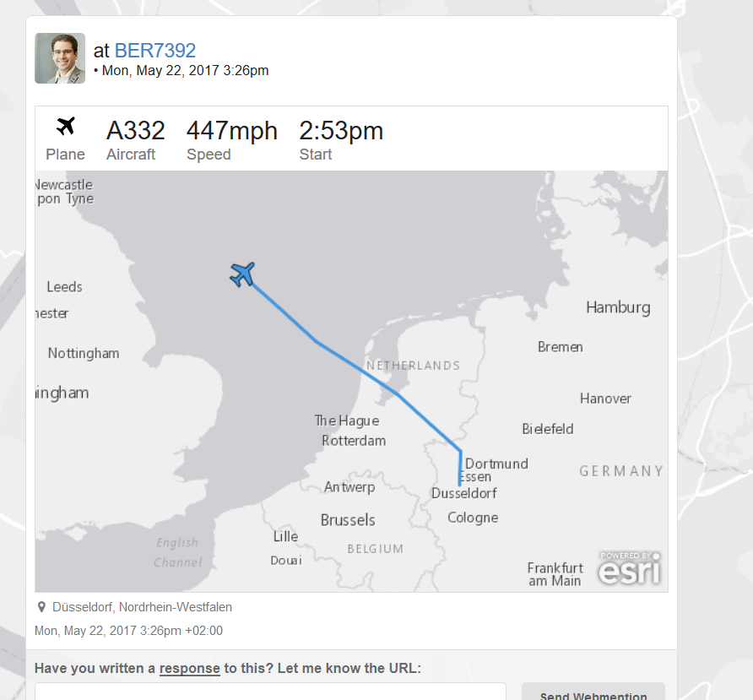Click the Düsseldorf, Nordrhein-Westfalen location text
Image resolution: width=753 pixels, height=700 pixels.
tap(142, 607)
